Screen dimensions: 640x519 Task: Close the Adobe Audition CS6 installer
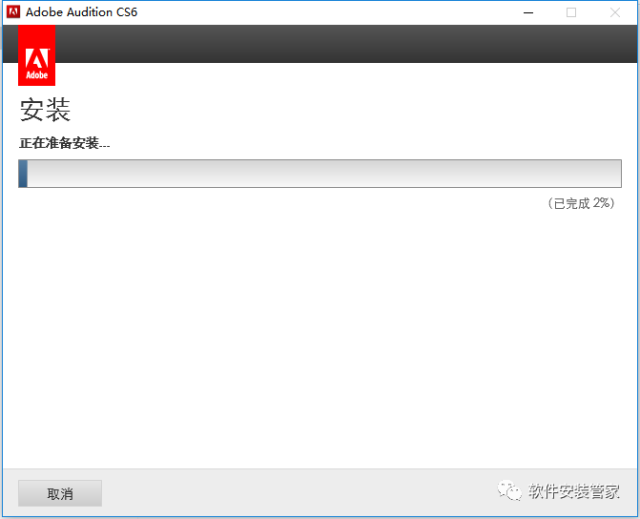(615, 12)
